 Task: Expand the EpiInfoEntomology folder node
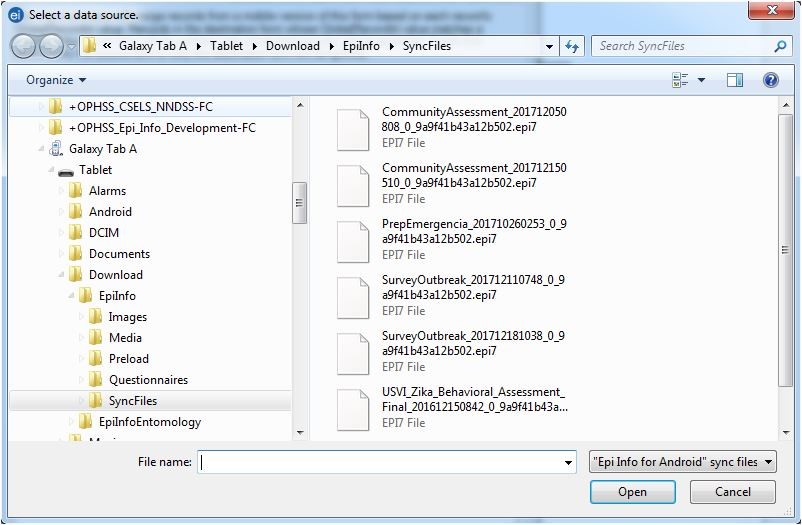pos(71,422)
